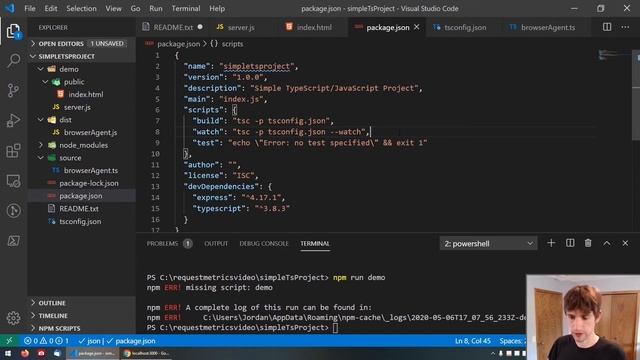
Task: Switch to the tsconfig.json tab
Action: pos(464,27)
